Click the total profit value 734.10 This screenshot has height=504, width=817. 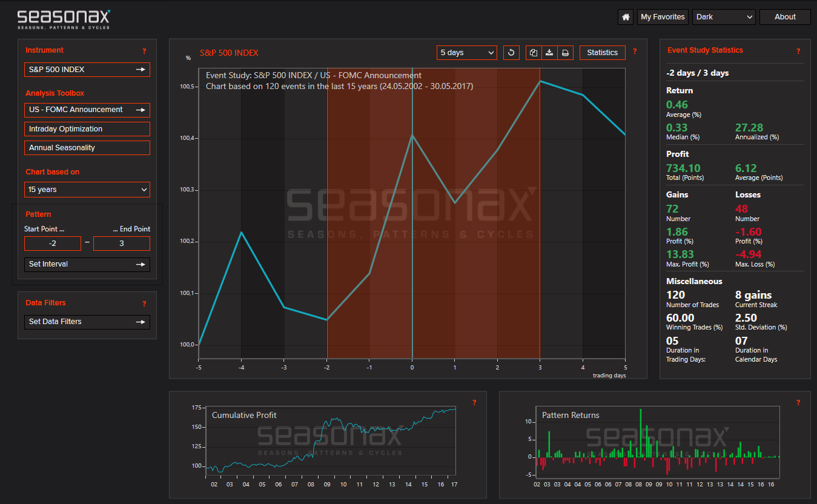[x=683, y=168]
